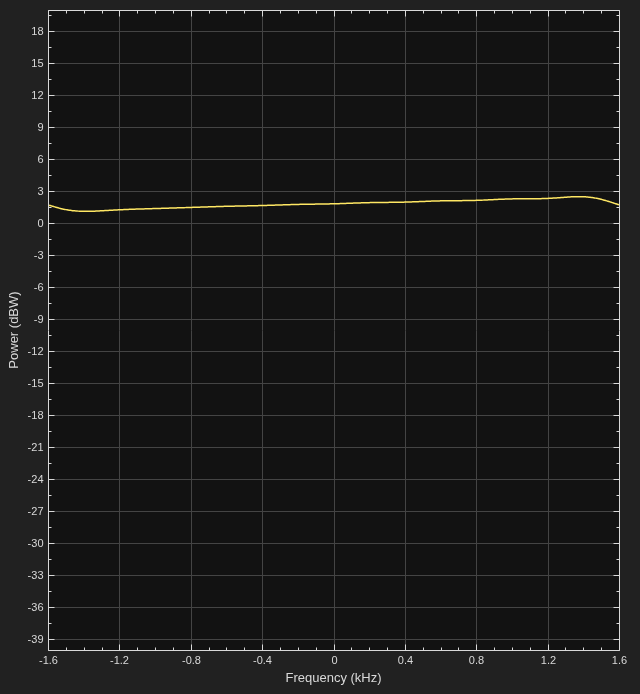Click the -0.4 frequency tick label
This screenshot has height=694, width=640.
(262, 660)
